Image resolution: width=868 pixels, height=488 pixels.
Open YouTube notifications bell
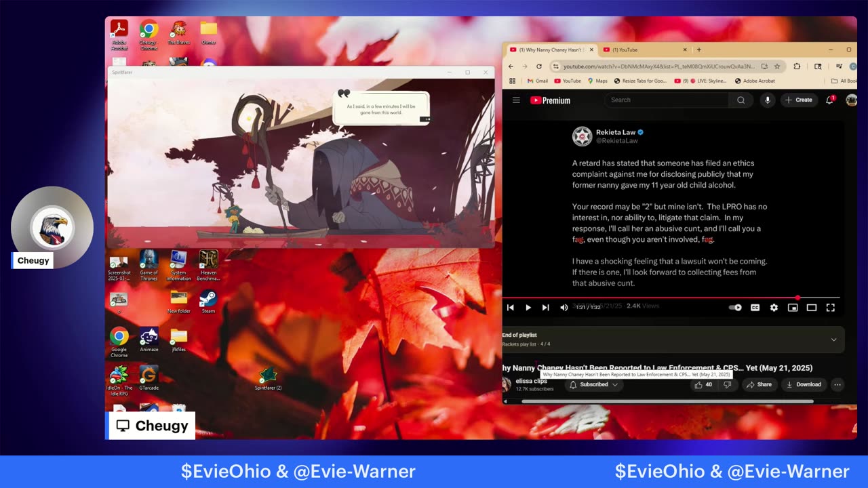coord(829,100)
